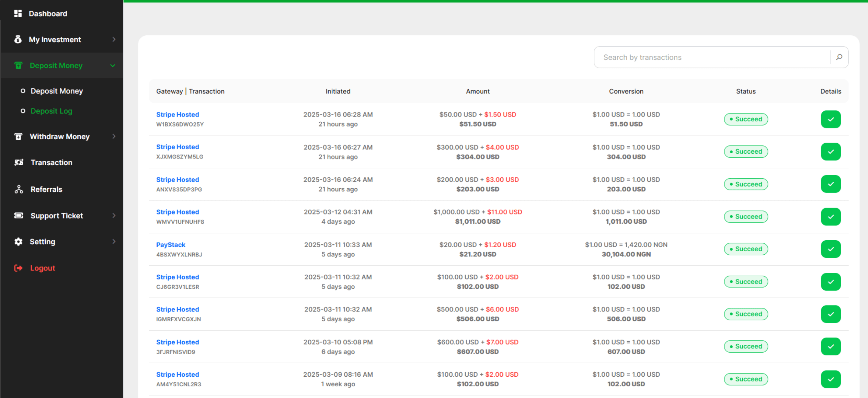Viewport: 868px width, 398px height.
Task: Open details for transaction AM4Y51CNL2R3
Action: [x=831, y=379]
